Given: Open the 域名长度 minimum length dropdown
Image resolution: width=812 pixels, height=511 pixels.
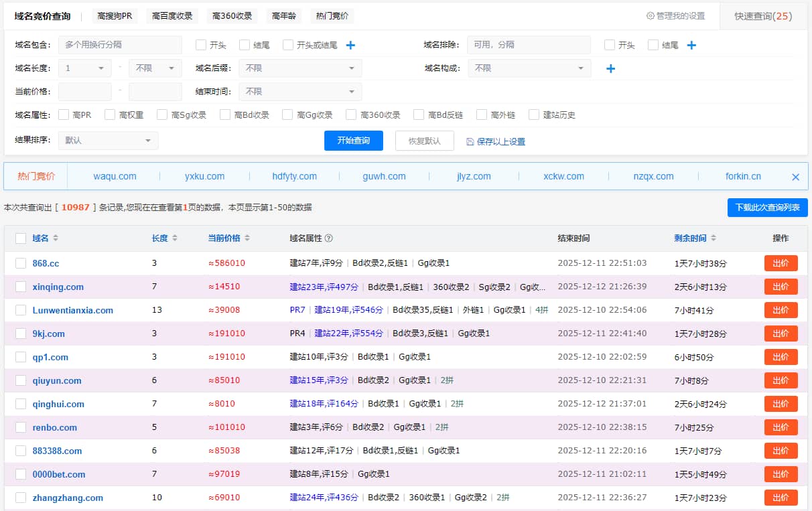Looking at the screenshot, I should pos(84,68).
